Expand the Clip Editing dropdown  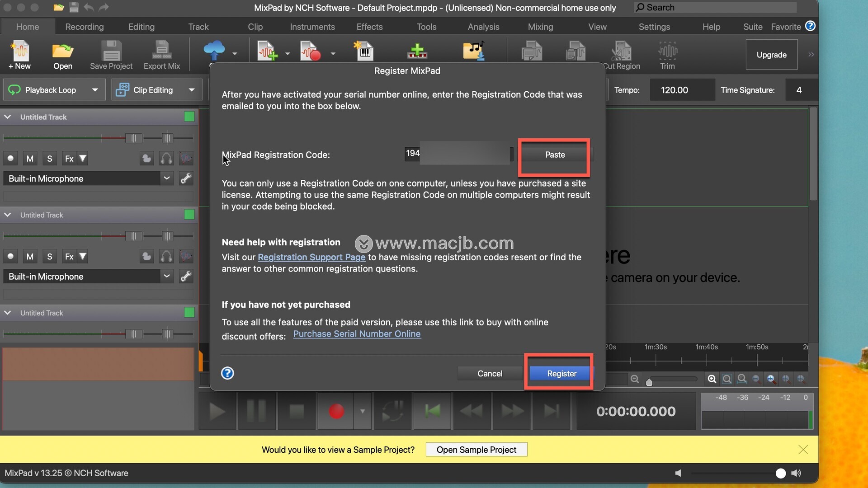(192, 90)
